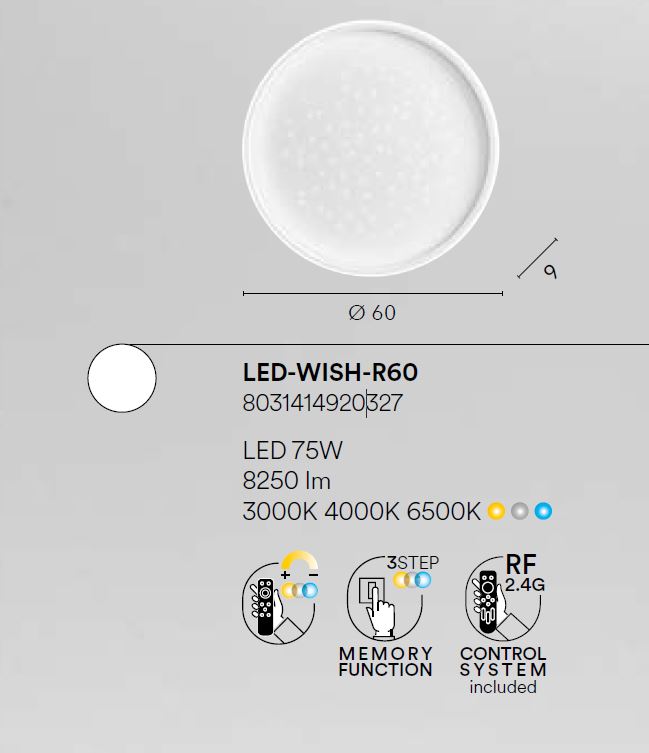Click the yellow dimming arc icon
This screenshot has height=753, width=649.
click(x=299, y=560)
